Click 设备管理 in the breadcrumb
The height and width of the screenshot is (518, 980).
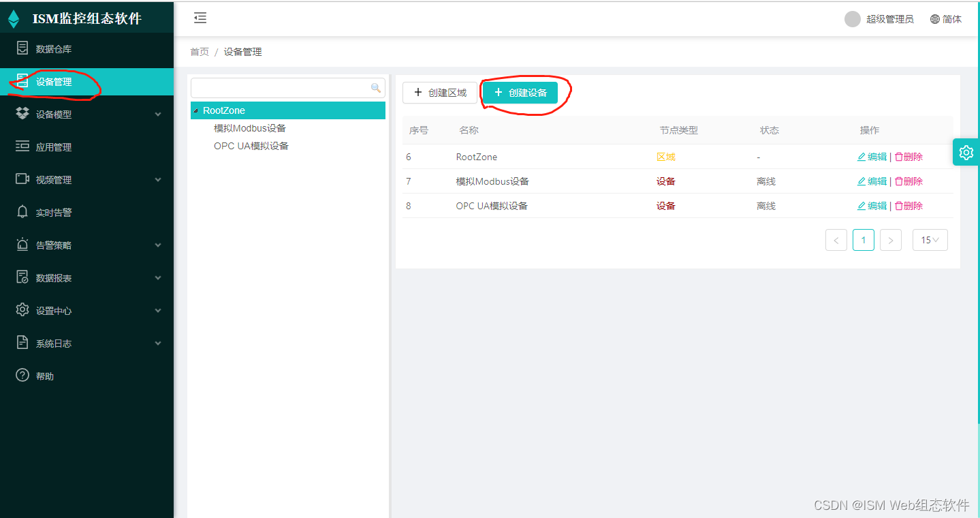click(x=242, y=52)
